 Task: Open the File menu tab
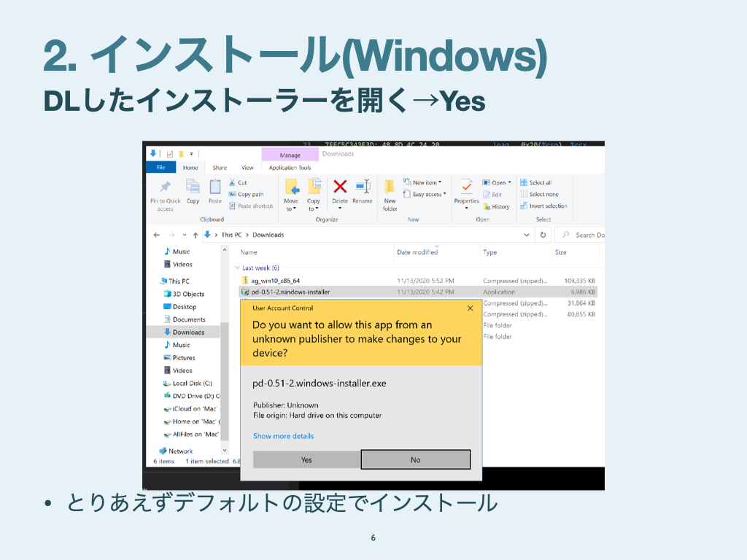[x=160, y=168]
